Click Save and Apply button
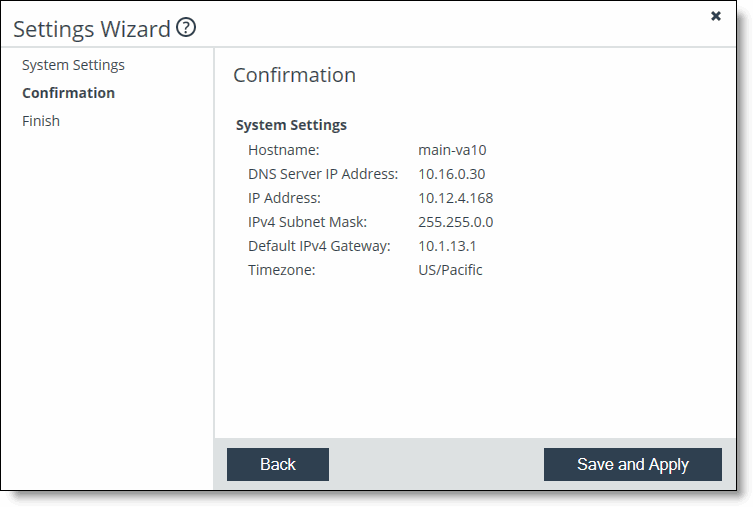 [x=632, y=464]
